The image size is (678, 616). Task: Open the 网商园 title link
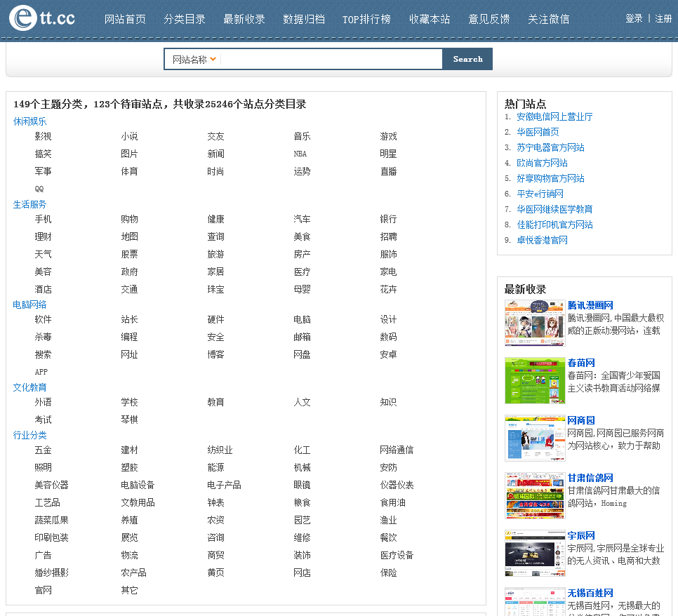click(581, 421)
